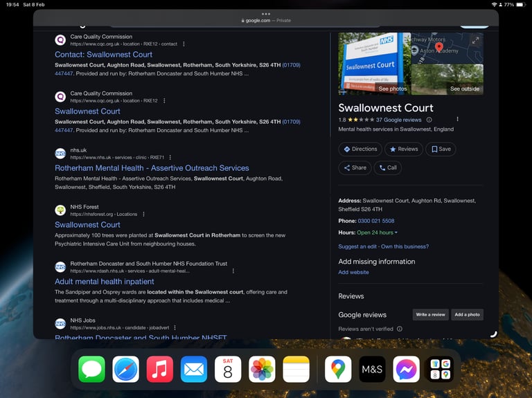Viewport: 532px width, 398px height.
Task: Click Own this business? link
Action: (405, 246)
